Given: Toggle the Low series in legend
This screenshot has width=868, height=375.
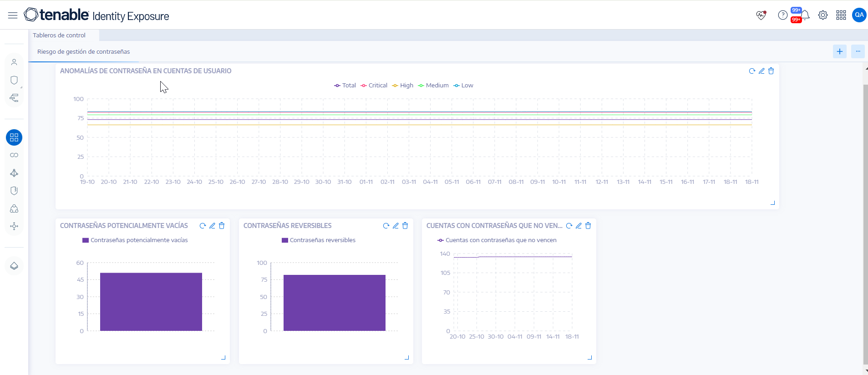Looking at the screenshot, I should click(x=463, y=86).
